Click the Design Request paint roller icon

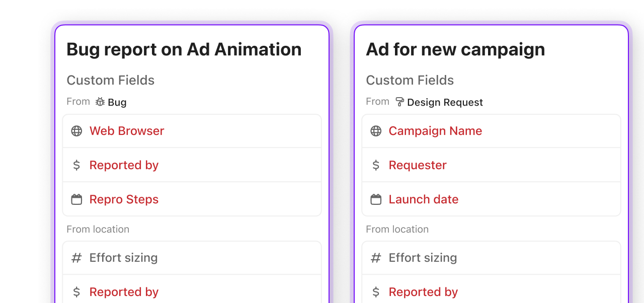[x=400, y=102]
